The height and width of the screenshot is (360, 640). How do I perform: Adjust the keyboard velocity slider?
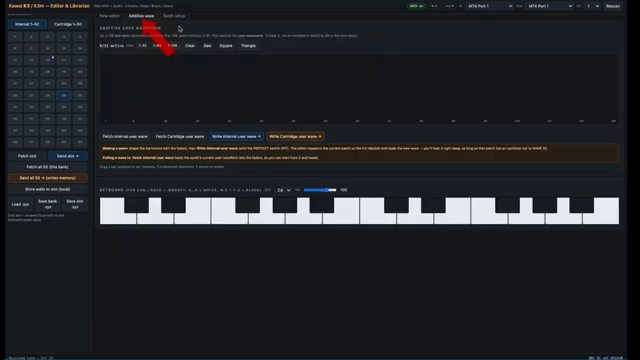click(320, 190)
